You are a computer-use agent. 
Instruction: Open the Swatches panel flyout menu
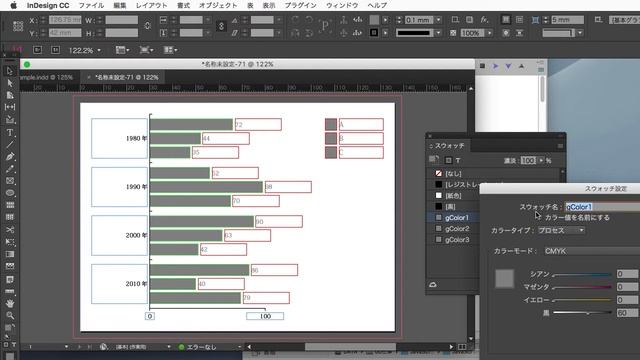tap(560, 146)
